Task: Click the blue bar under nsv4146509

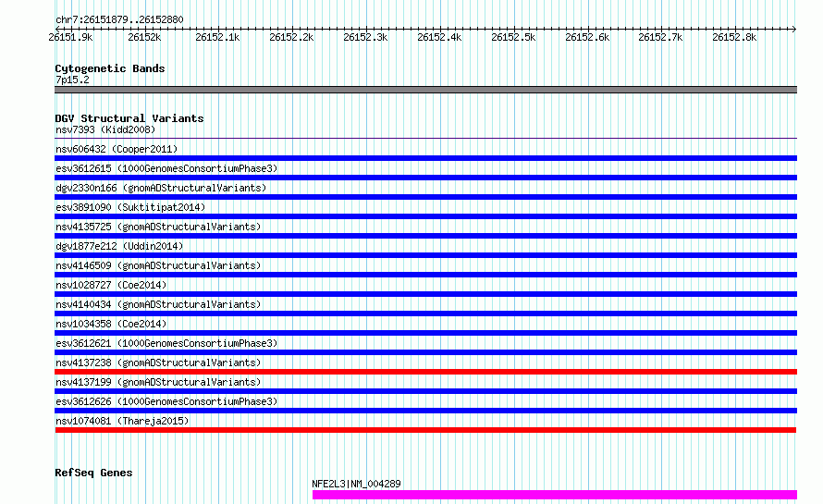Action: click(x=425, y=275)
